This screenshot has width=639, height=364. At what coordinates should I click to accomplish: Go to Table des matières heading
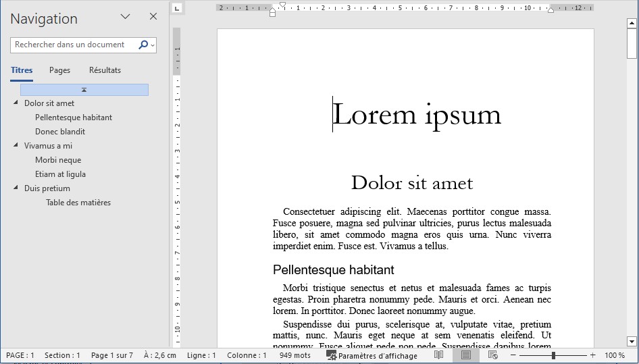click(x=78, y=203)
